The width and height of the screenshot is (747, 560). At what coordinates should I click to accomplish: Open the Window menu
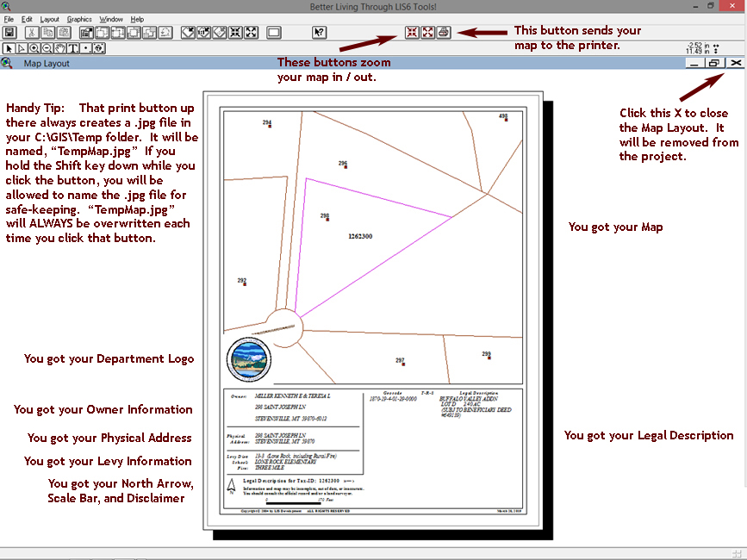click(x=111, y=19)
